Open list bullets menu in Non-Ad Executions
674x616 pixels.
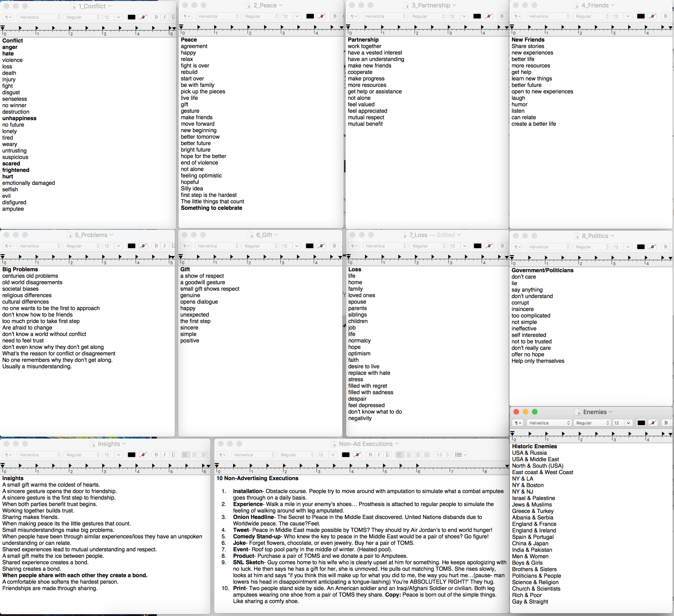pyautogui.click(x=460, y=455)
